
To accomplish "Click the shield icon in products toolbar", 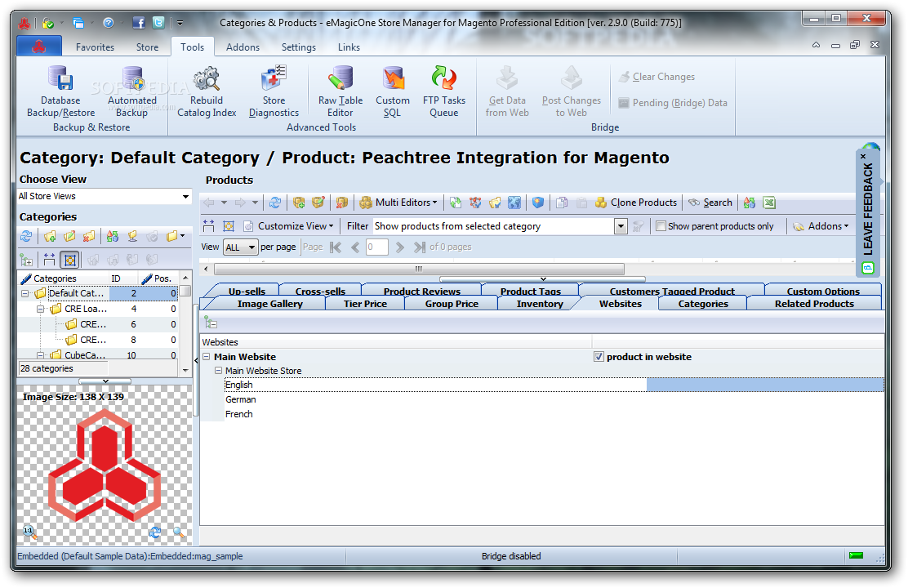I will coord(538,203).
